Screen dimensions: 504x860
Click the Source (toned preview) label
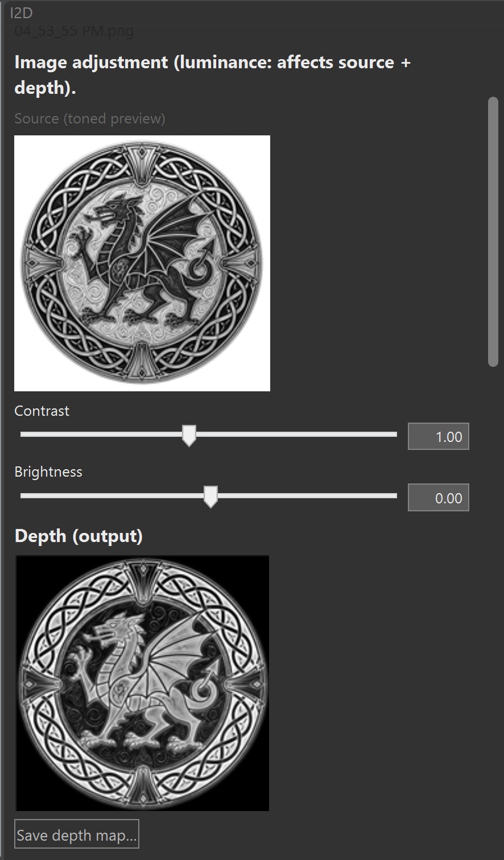tap(90, 118)
